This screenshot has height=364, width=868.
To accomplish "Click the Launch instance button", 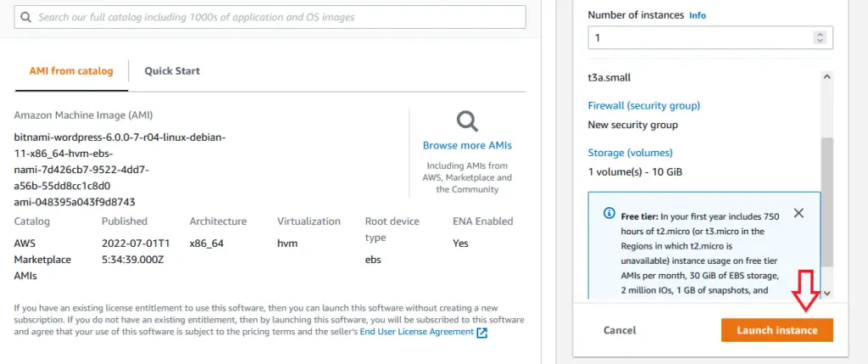I will 776,330.
